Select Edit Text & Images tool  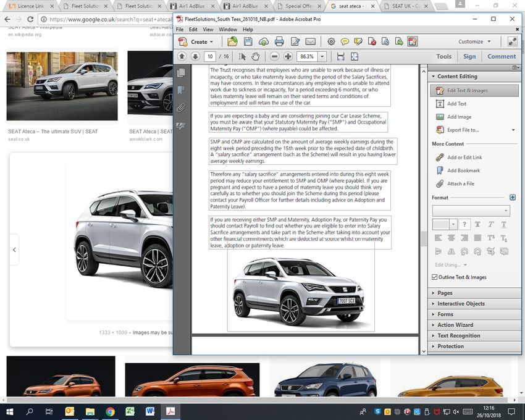pos(474,90)
